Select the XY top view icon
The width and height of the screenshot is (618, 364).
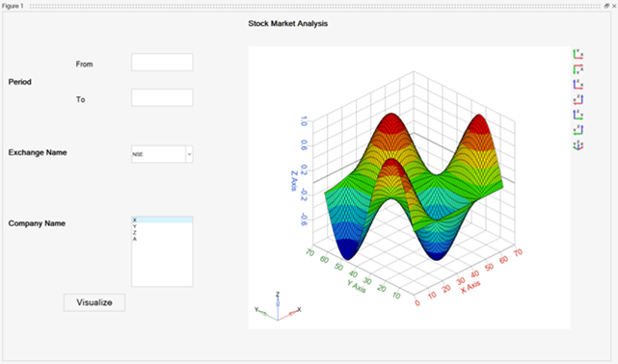pyautogui.click(x=578, y=54)
